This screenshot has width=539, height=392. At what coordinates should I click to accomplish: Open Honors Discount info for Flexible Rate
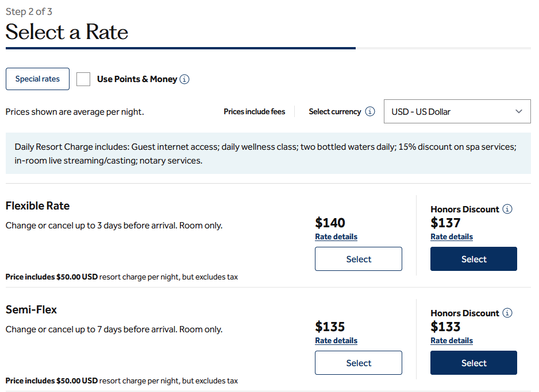point(507,209)
